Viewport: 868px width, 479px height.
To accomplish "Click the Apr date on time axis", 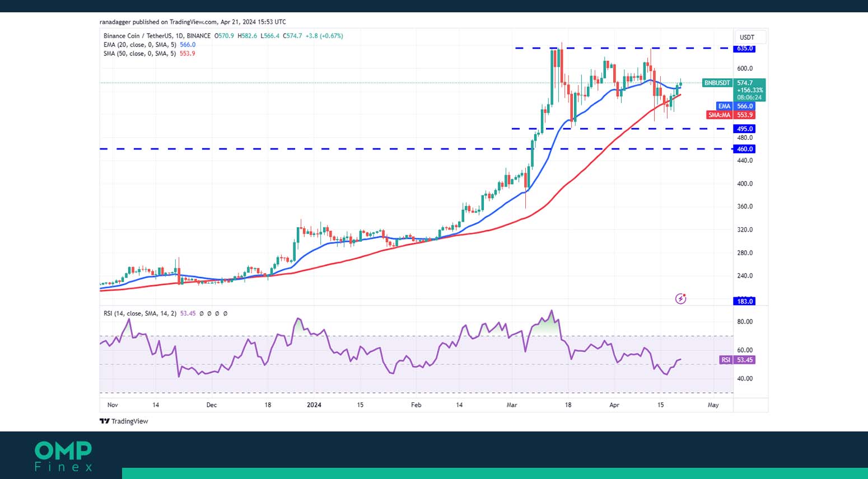I will (x=614, y=405).
